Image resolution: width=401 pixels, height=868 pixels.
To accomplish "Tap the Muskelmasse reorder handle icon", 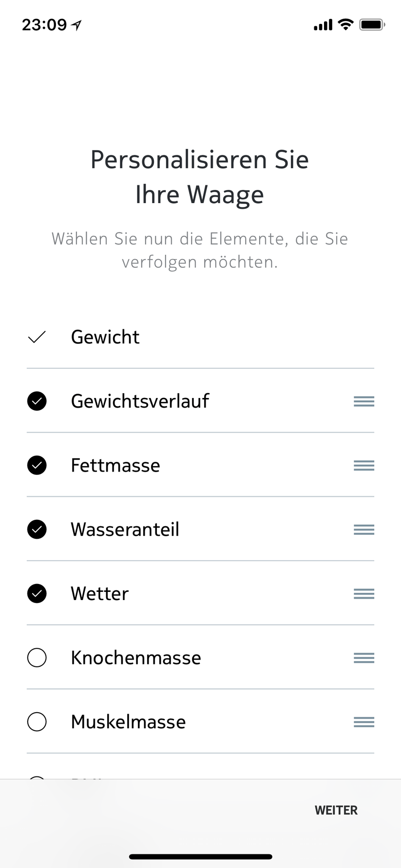I will pyautogui.click(x=364, y=722).
